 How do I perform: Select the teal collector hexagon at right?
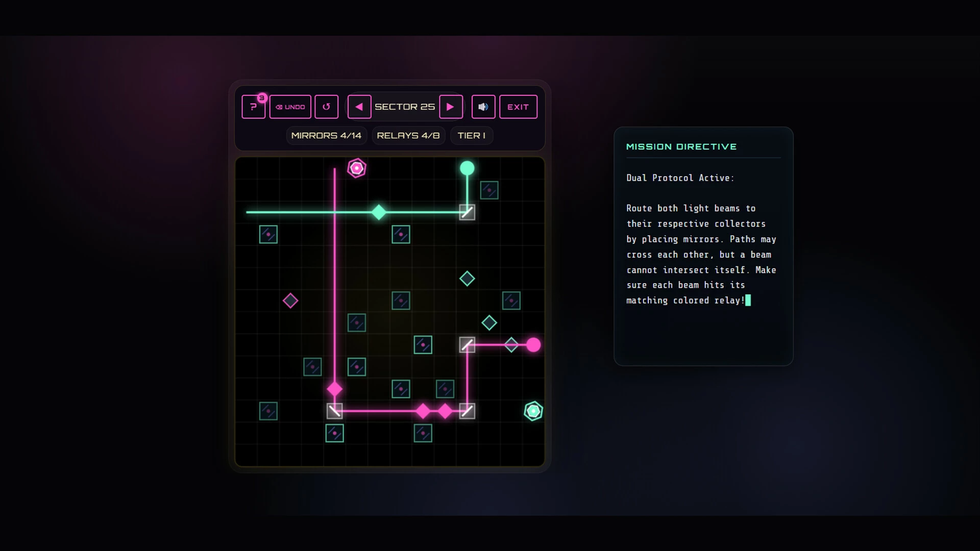pos(533,411)
